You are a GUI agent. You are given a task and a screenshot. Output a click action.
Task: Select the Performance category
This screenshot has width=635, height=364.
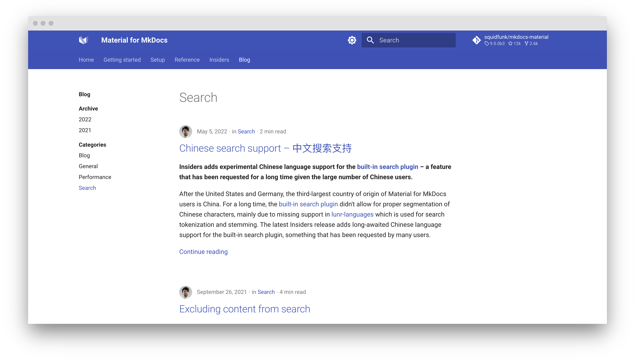(x=95, y=177)
